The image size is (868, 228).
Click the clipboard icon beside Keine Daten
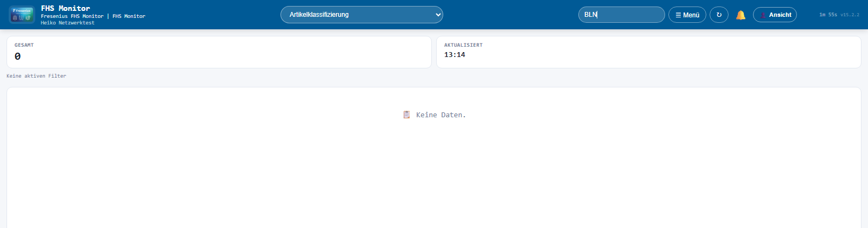click(x=406, y=115)
